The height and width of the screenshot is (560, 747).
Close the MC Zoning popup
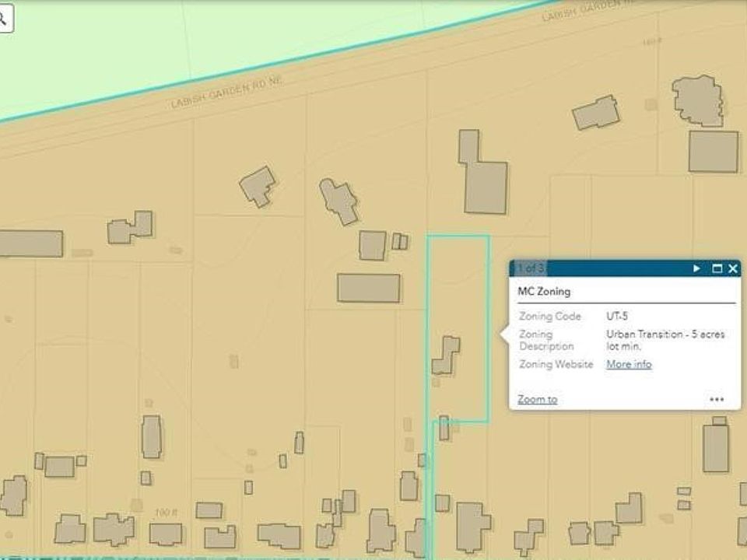coord(732,268)
